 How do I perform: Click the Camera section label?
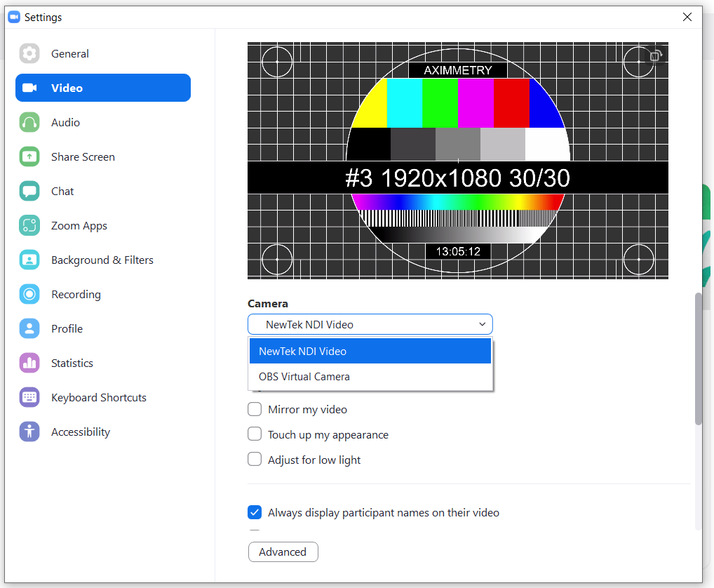pos(268,303)
